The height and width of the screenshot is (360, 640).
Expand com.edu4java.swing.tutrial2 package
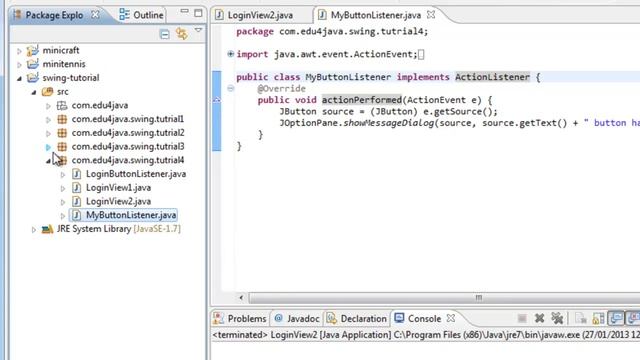[x=48, y=133]
